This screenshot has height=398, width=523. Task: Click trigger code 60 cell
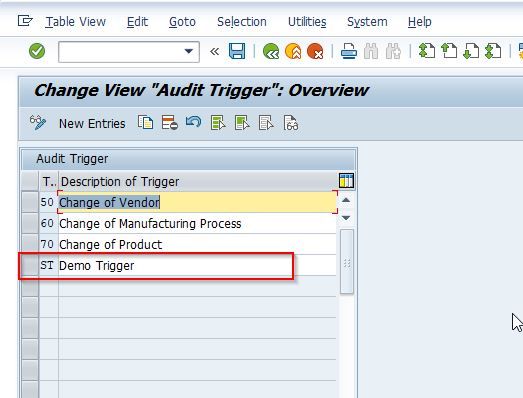click(49, 223)
